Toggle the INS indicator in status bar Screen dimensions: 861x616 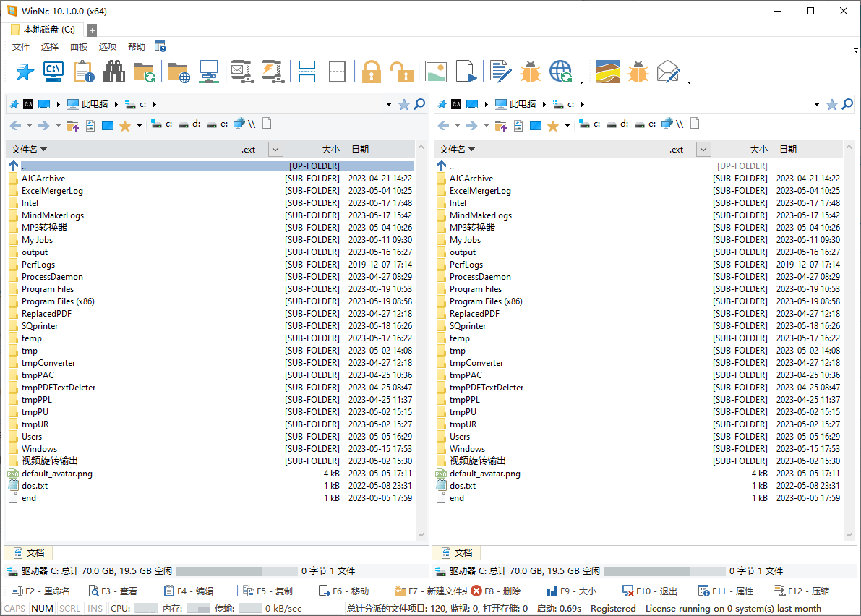click(x=95, y=608)
